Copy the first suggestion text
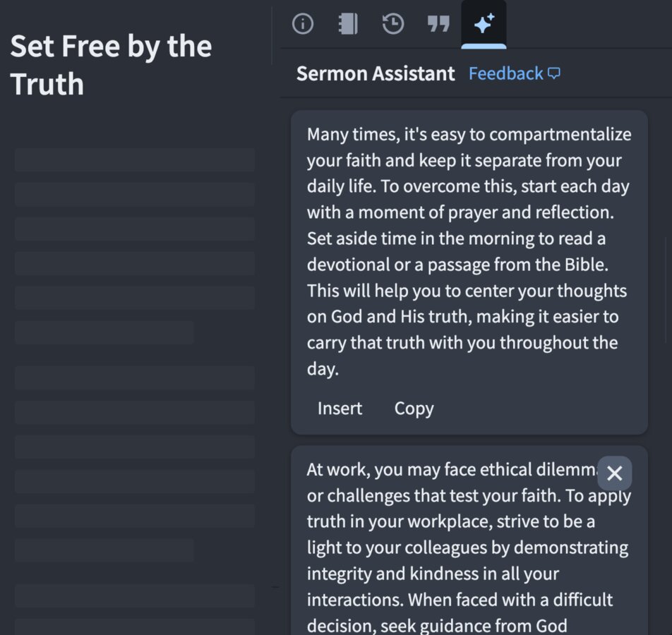 414,409
